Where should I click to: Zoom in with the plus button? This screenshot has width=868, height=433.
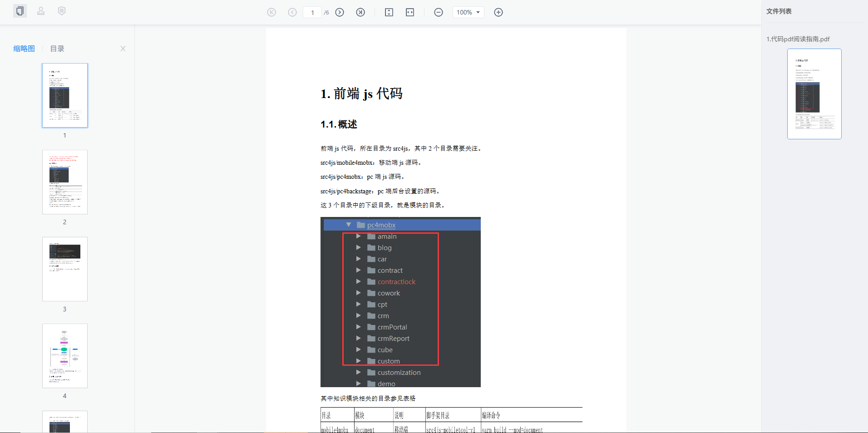click(x=498, y=12)
